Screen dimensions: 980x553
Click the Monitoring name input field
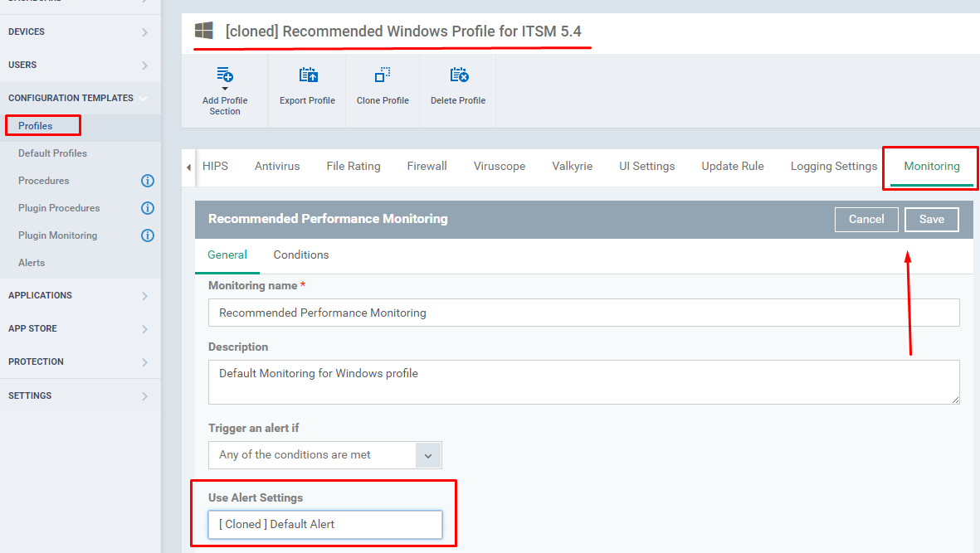(x=583, y=313)
